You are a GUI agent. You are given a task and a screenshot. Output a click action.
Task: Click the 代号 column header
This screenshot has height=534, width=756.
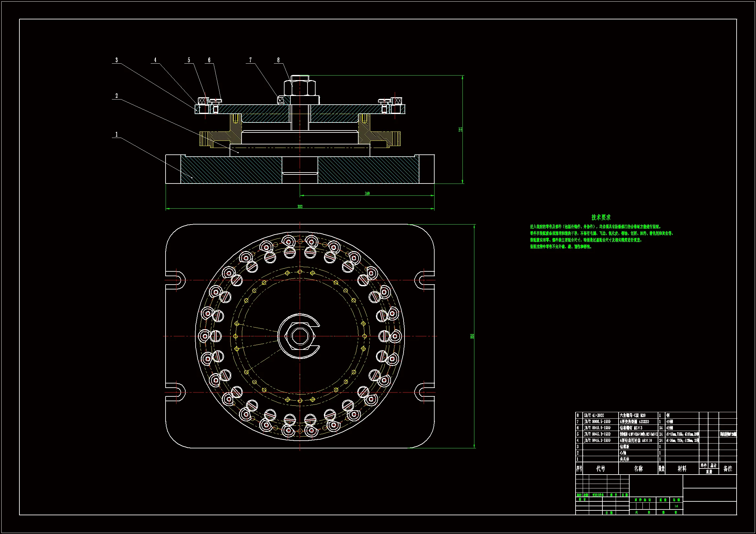click(600, 468)
